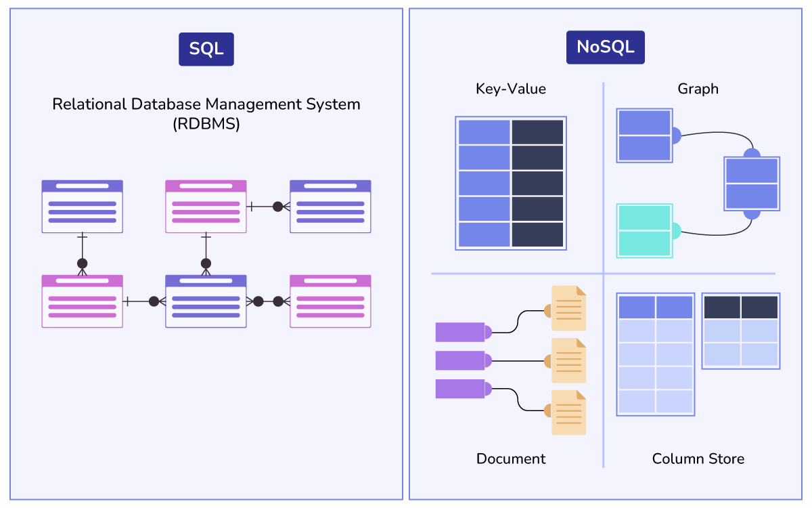Select the dark column in the Key-Value grid
This screenshot has width=812, height=508.
click(538, 183)
